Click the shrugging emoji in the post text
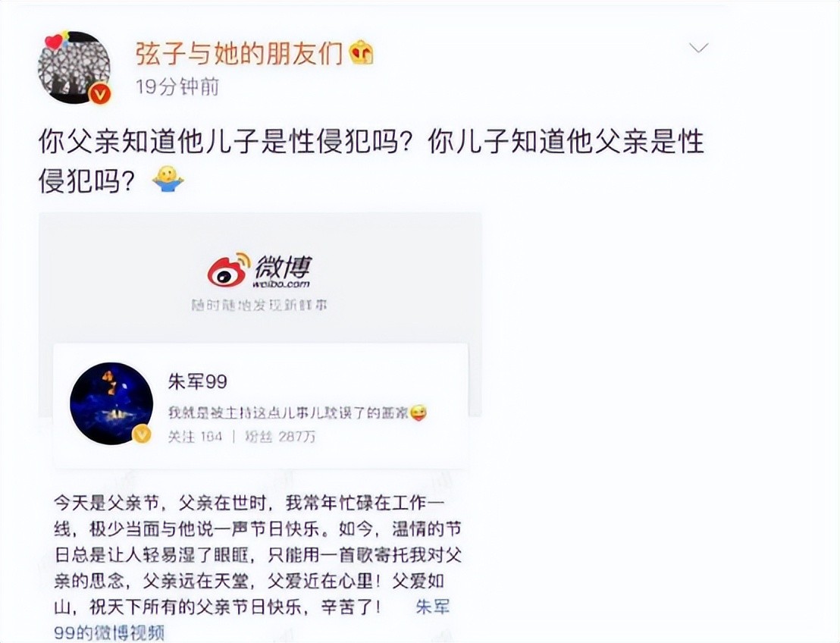This screenshot has height=643, width=840. 168,180
